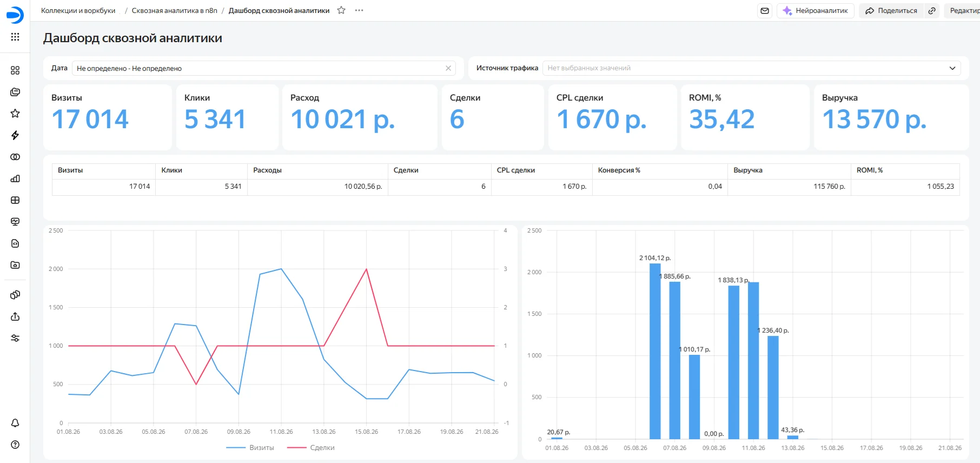This screenshot has width=980, height=463.
Task: Go to Коллекции и воркбуки breadcrumb
Action: [78, 11]
